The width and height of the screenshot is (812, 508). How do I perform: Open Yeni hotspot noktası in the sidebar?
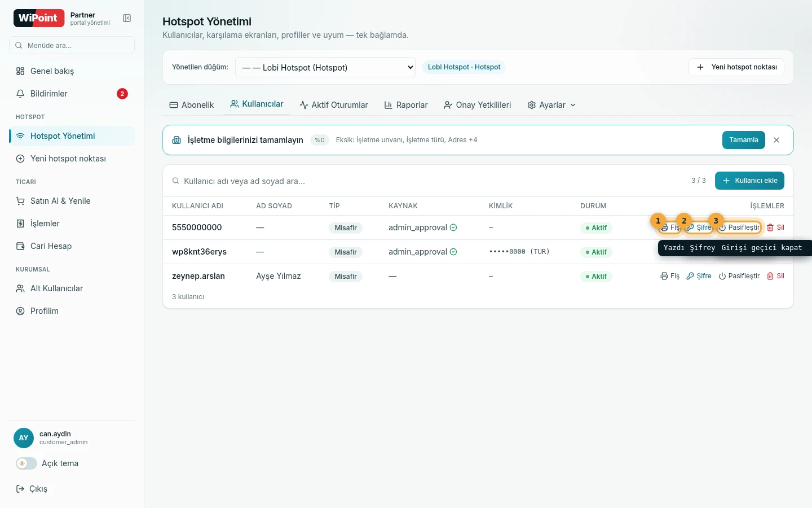point(72,159)
